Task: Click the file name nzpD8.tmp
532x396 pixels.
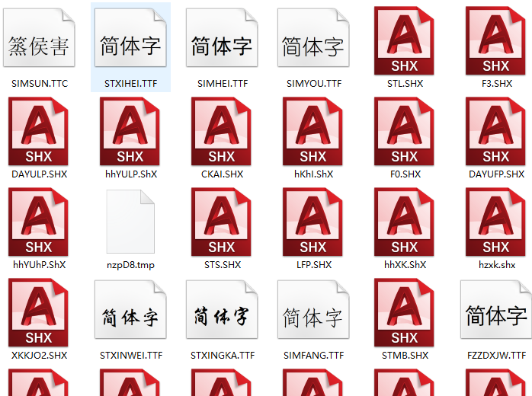Action: click(x=130, y=265)
